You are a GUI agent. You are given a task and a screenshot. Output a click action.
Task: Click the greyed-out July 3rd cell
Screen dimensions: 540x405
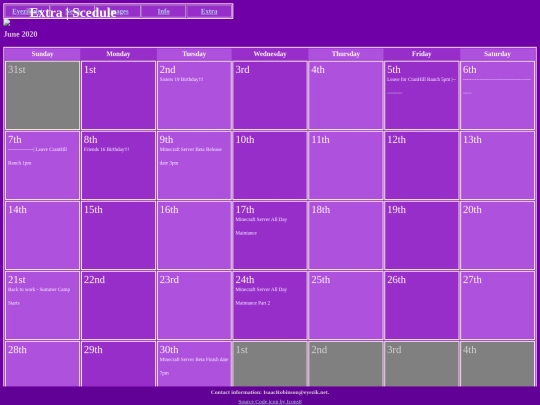(422, 364)
